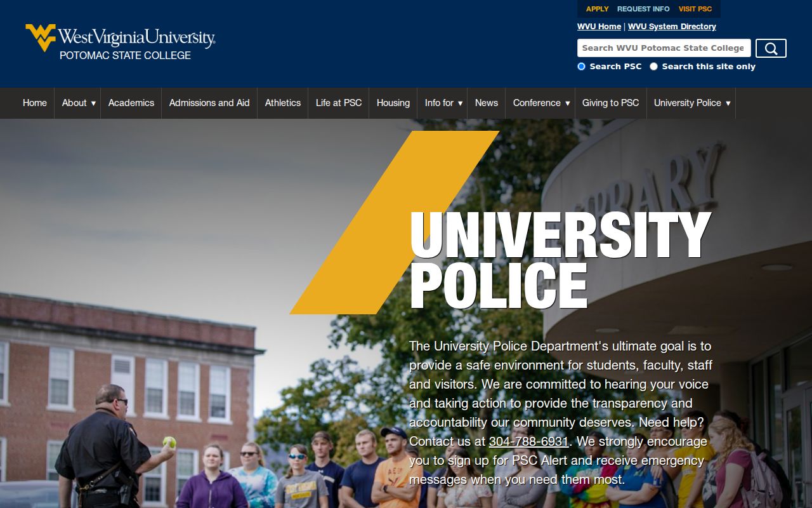
Task: Open the WVU Home link
Action: click(599, 27)
